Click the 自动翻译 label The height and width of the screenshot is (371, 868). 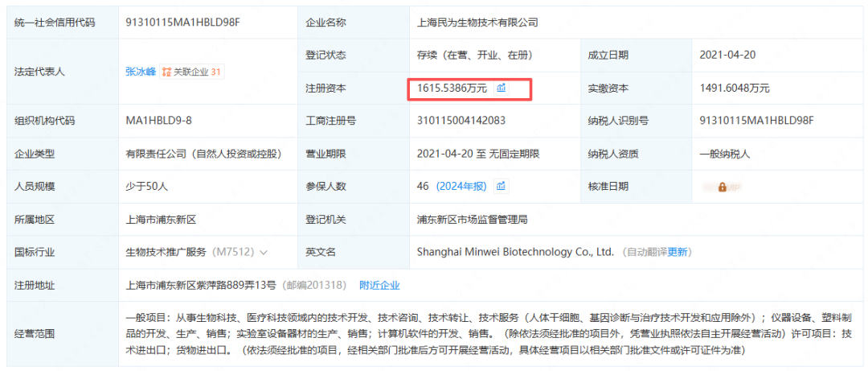point(646,253)
